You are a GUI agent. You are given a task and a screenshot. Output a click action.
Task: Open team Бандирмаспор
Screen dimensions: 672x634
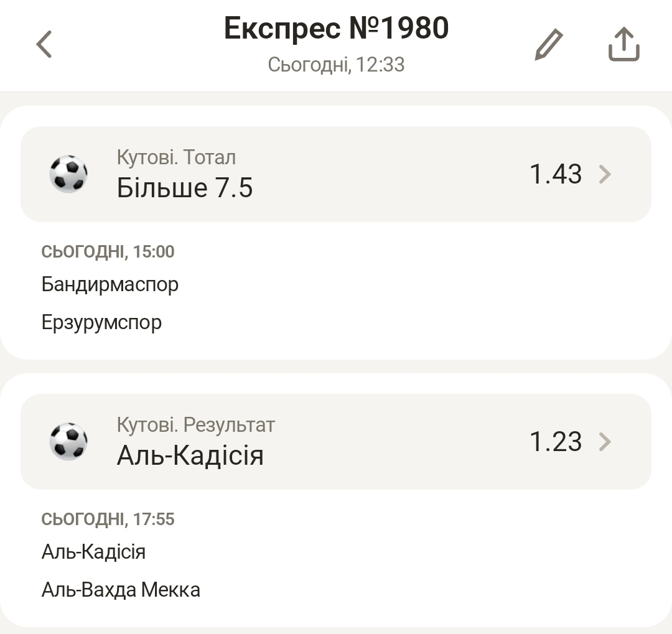(x=110, y=284)
